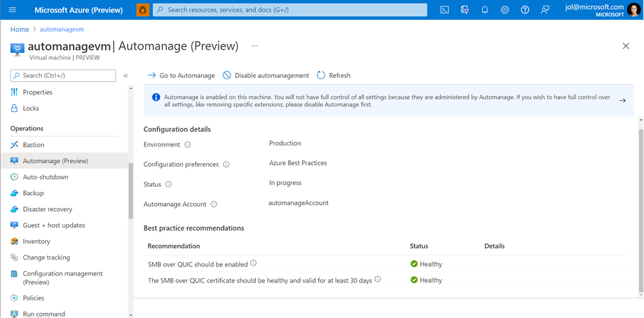
Task: Close the Automanage blade
Action: tap(626, 46)
